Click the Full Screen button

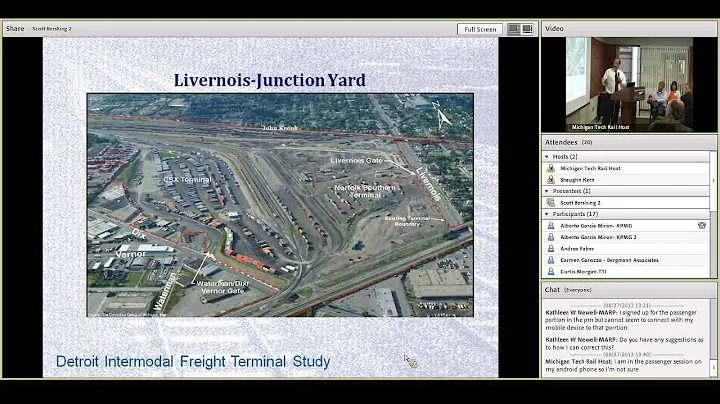pyautogui.click(x=480, y=29)
